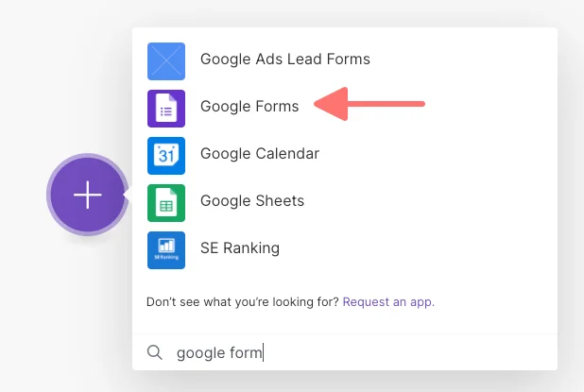The image size is (584, 392).
Task: Focus the app search field
Action: click(x=345, y=352)
